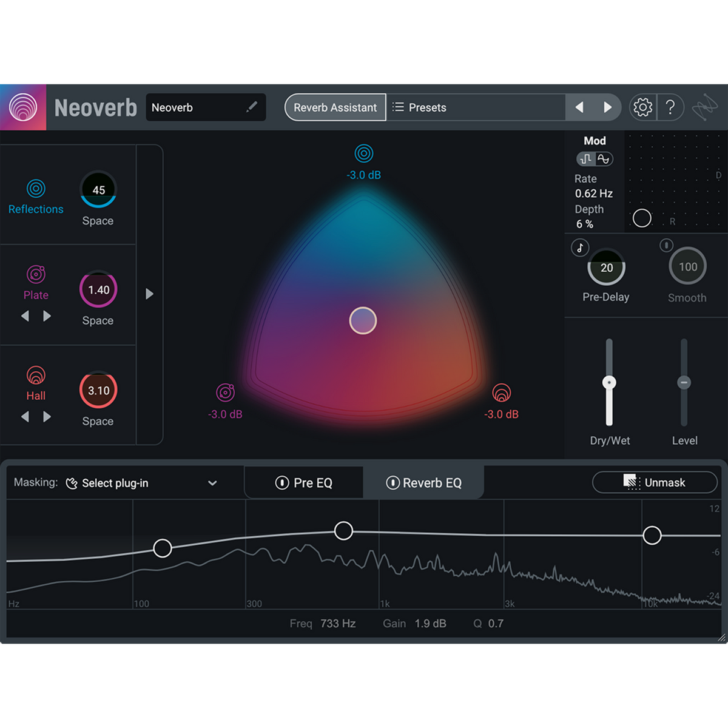Open the settings gear
This screenshot has width=728, height=728.
(x=642, y=107)
